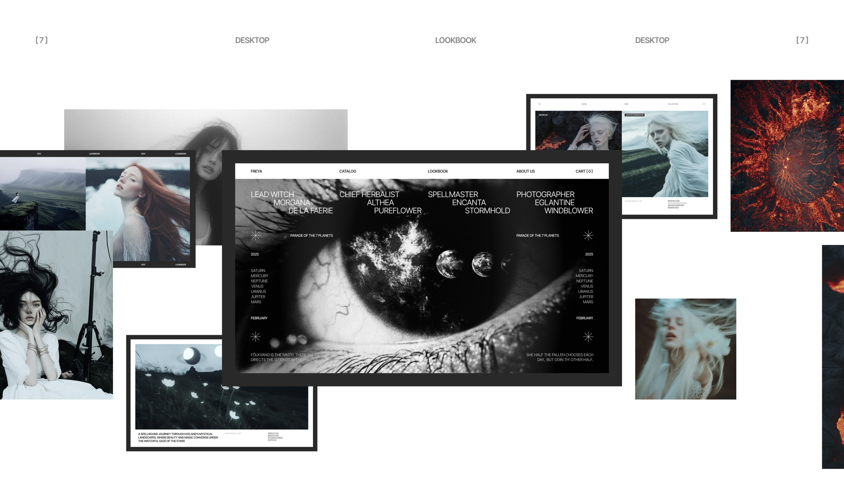Click the star icon below right FEBRUARY
The width and height of the screenshot is (844, 504).
pyautogui.click(x=588, y=336)
